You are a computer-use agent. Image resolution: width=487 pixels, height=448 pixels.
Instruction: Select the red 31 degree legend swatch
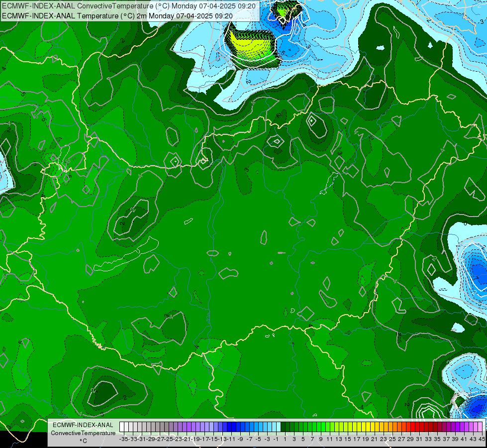(x=417, y=427)
